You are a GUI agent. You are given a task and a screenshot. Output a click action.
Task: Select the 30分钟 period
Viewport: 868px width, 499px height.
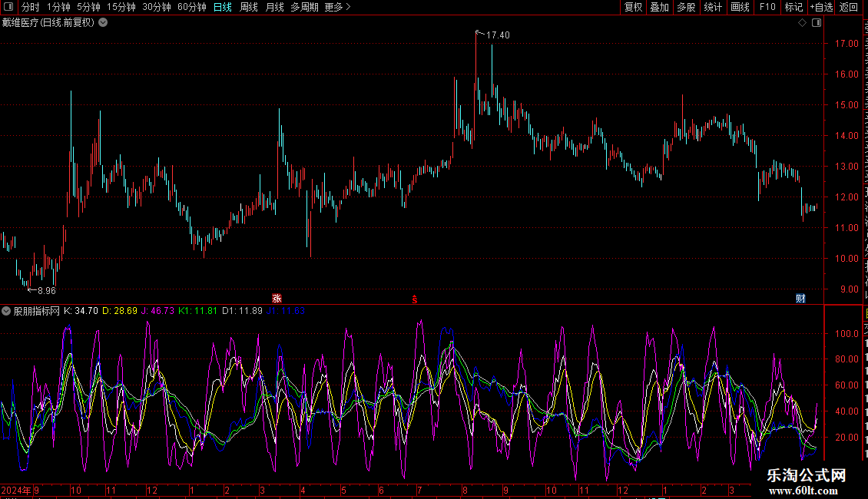pos(156,7)
